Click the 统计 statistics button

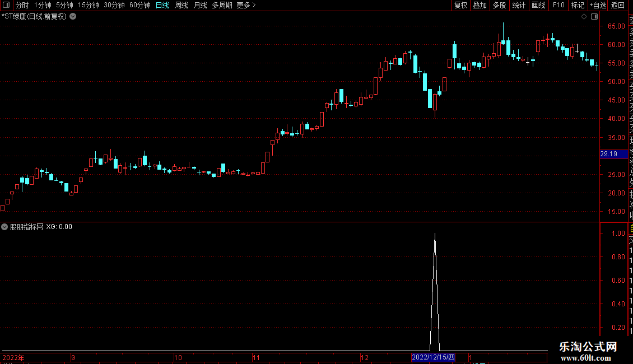point(519,5)
